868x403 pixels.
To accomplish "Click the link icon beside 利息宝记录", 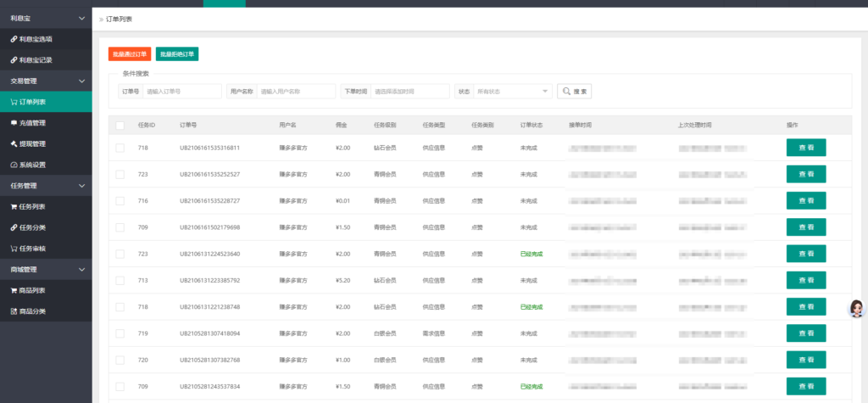I will [x=14, y=60].
